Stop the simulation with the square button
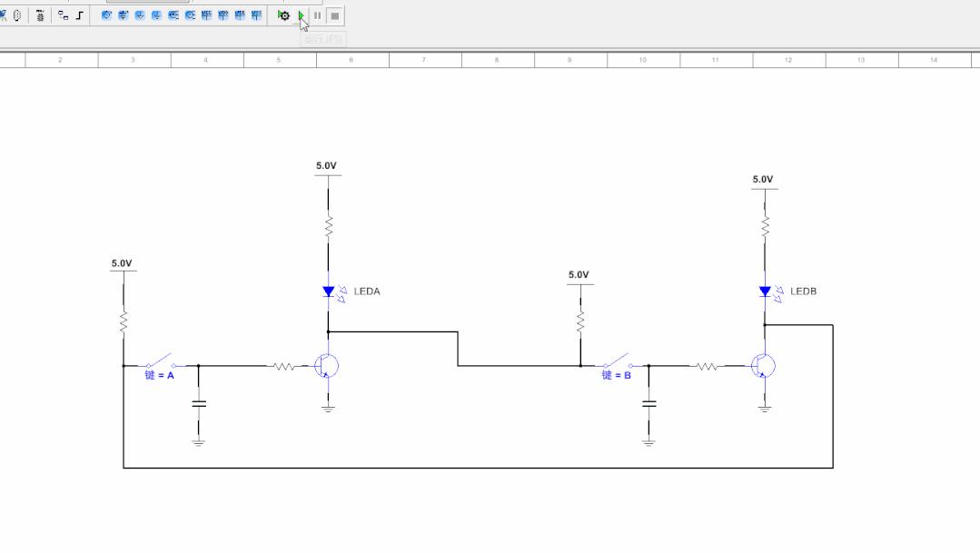This screenshot has width=980, height=553. (335, 15)
